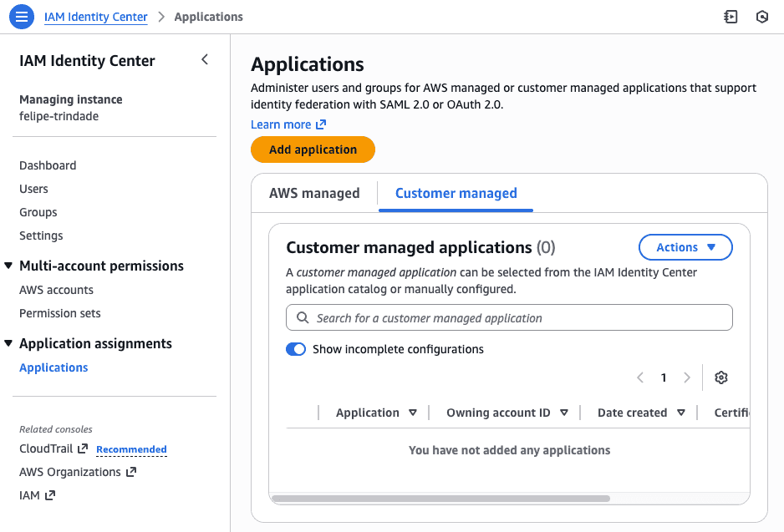Collapse Application assignments section

tap(9, 344)
